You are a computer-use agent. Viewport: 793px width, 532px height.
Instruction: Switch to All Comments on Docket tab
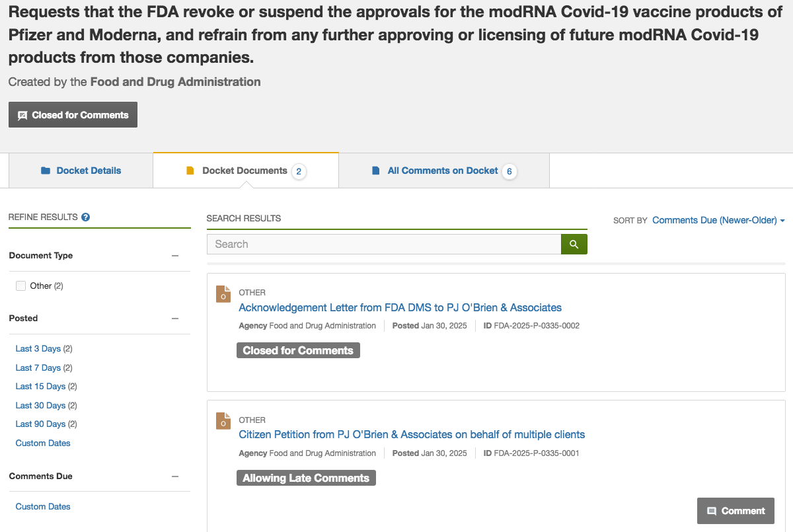(x=444, y=171)
